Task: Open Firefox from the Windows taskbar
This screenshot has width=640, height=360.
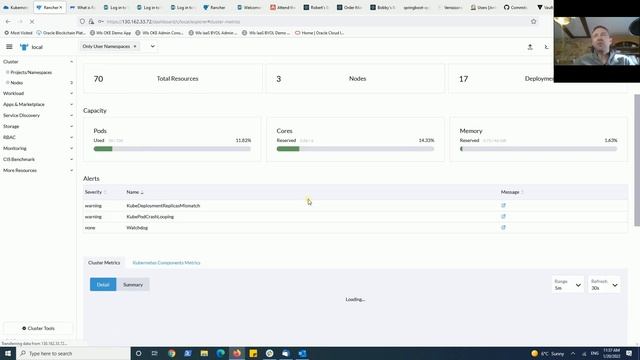Action: point(237,353)
